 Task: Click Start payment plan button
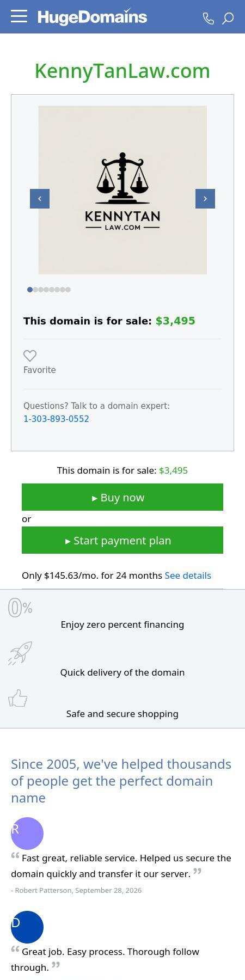click(x=122, y=540)
